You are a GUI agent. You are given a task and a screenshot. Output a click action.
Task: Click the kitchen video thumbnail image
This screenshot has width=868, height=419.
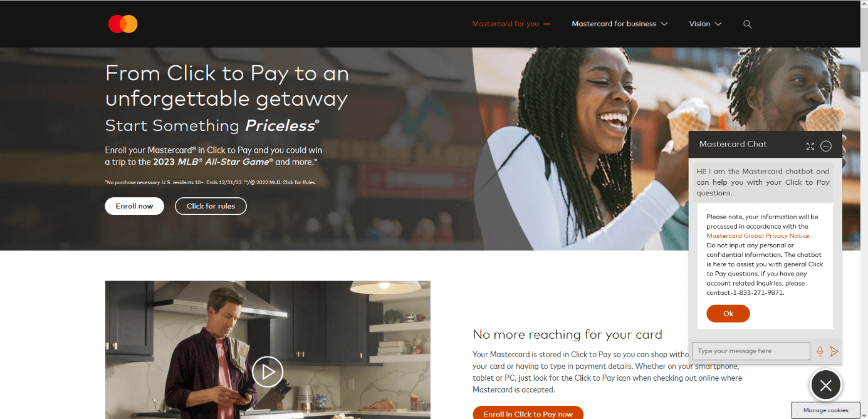pos(268,349)
